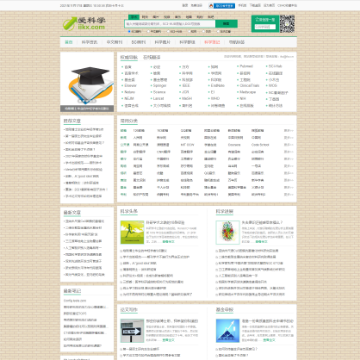Click the QR code image in header

(x=287, y=24)
